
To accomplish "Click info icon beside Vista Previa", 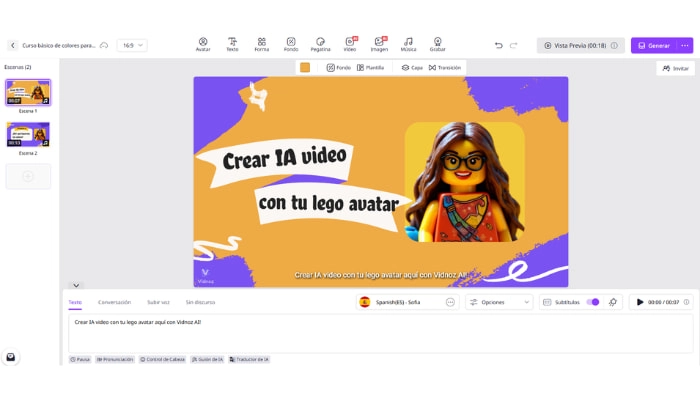I will (614, 45).
